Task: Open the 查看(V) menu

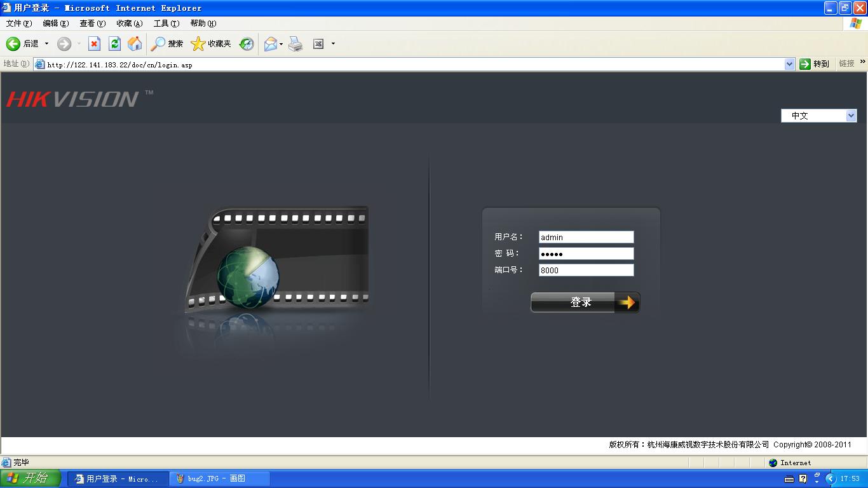Action: coord(93,24)
